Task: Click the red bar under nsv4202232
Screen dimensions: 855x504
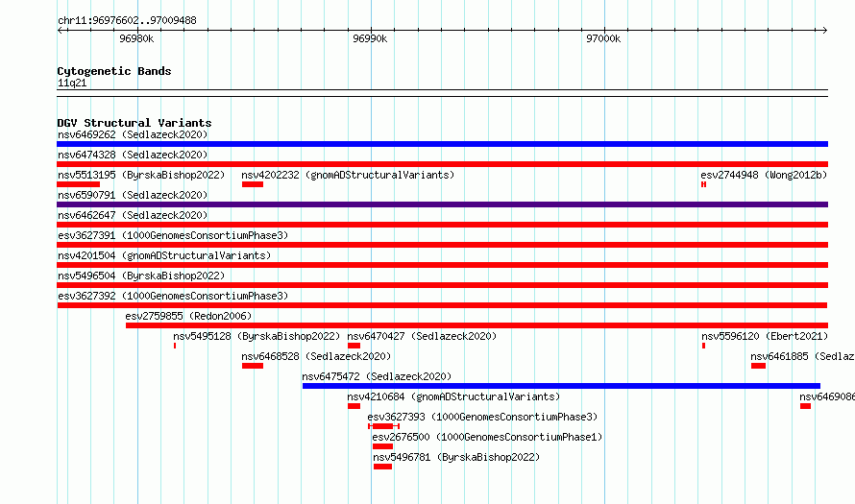Action: (253, 184)
